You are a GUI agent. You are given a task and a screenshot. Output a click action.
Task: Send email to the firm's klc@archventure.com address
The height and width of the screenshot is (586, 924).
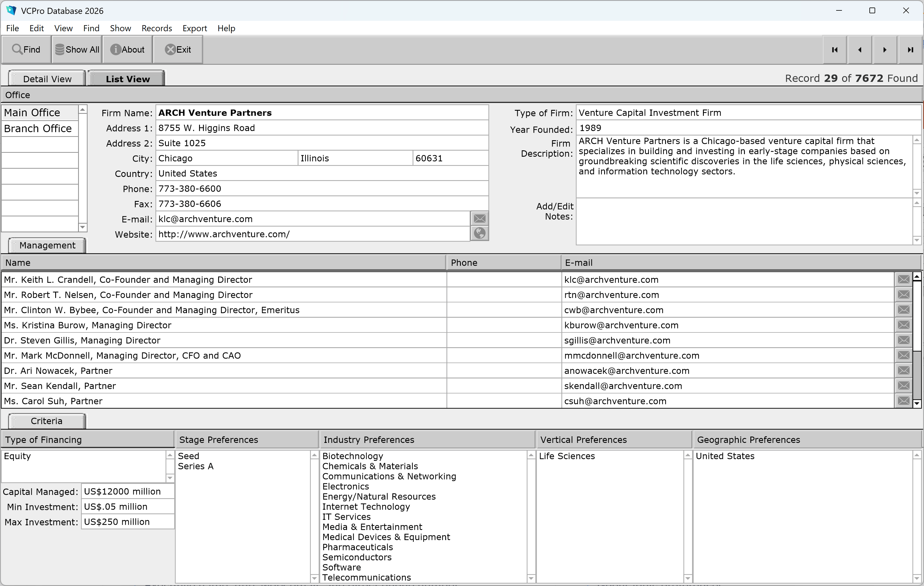point(480,219)
